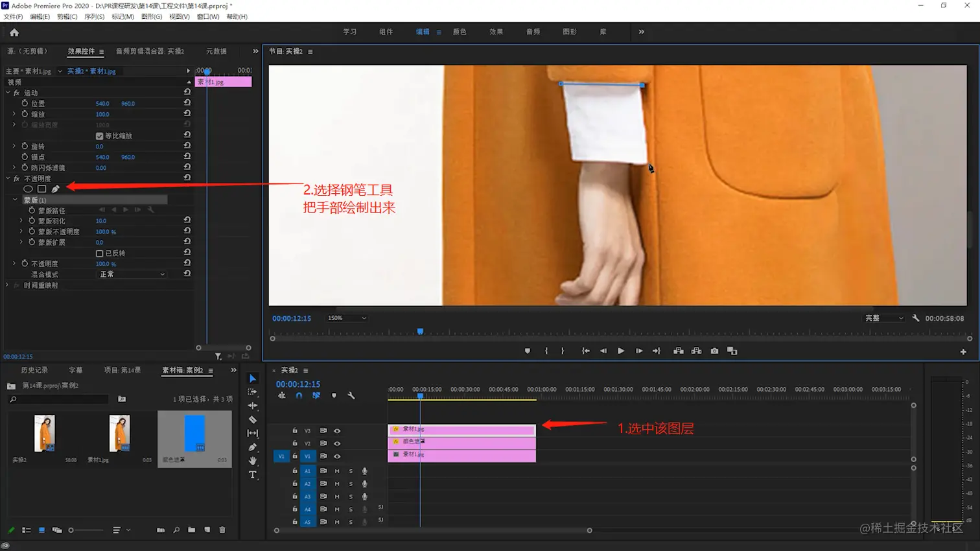The image size is (980, 551).
Task: Switch to the 元数据 metadata tab
Action: (216, 51)
